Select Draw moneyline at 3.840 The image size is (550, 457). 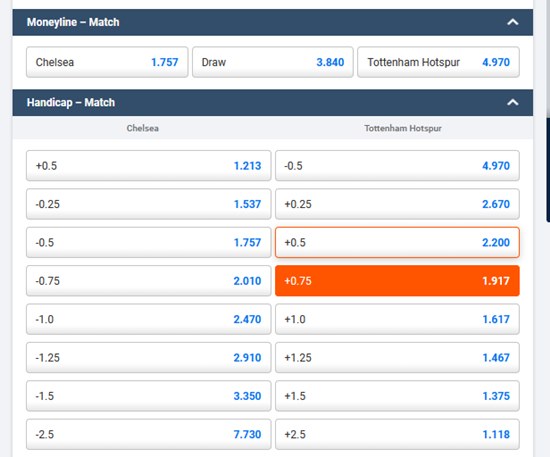[273, 62]
